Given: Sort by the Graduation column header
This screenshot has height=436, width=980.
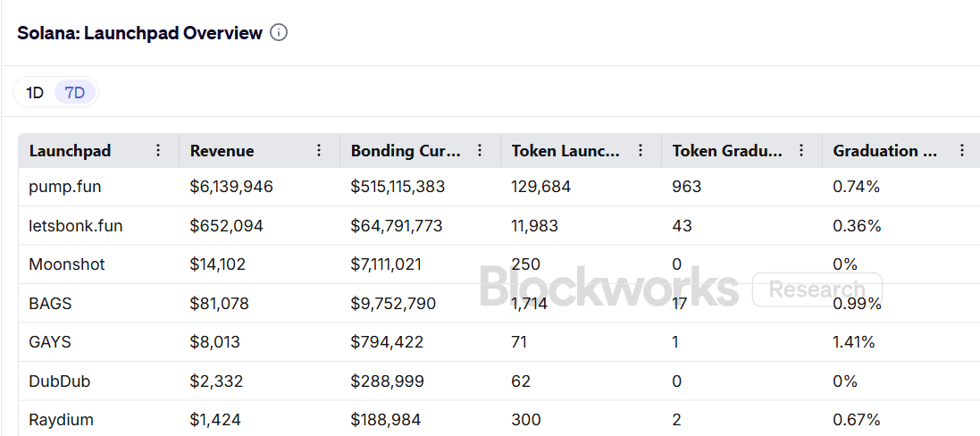Looking at the screenshot, I should 885,150.
